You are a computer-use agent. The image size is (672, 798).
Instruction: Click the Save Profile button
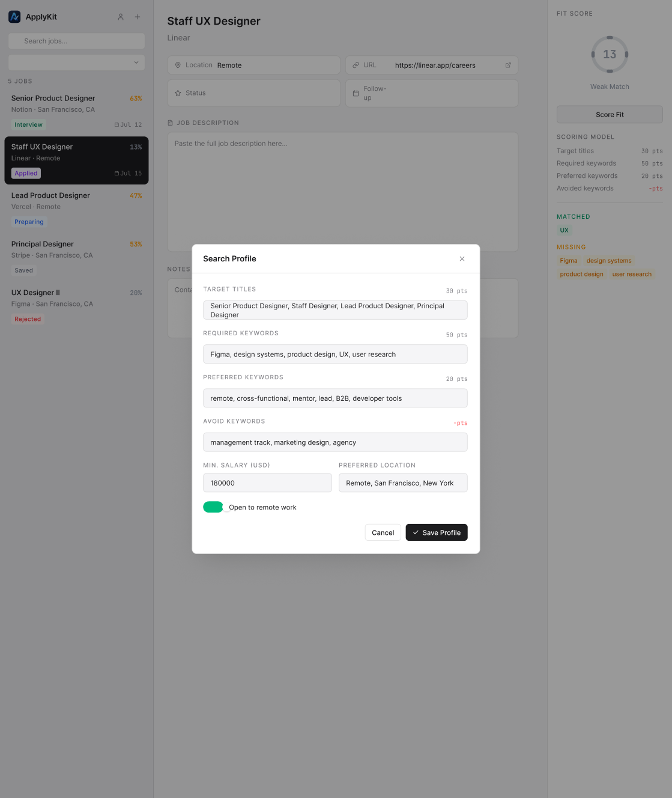(x=437, y=532)
